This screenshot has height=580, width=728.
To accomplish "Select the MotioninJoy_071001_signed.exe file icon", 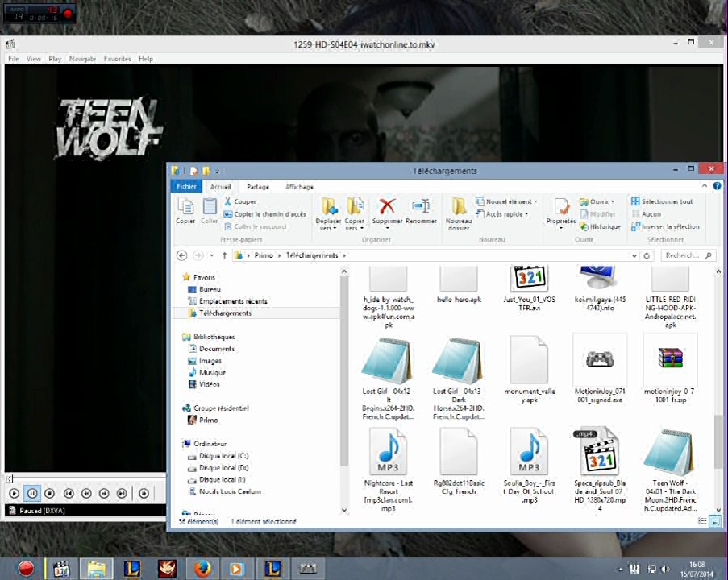I will click(x=600, y=359).
